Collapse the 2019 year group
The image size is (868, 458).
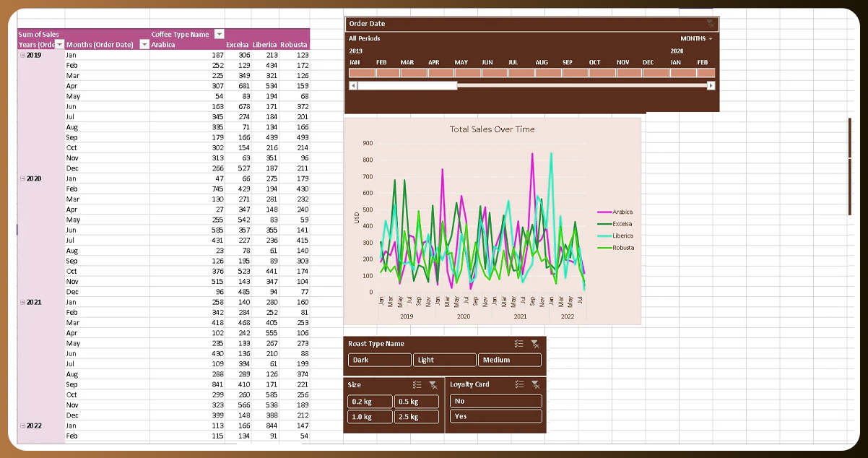22,55
